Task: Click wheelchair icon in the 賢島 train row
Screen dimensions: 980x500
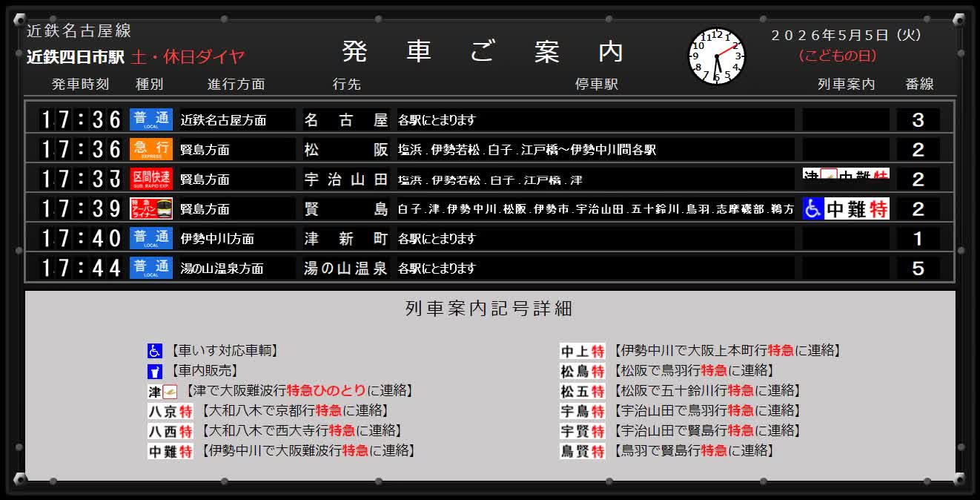Action: (813, 208)
